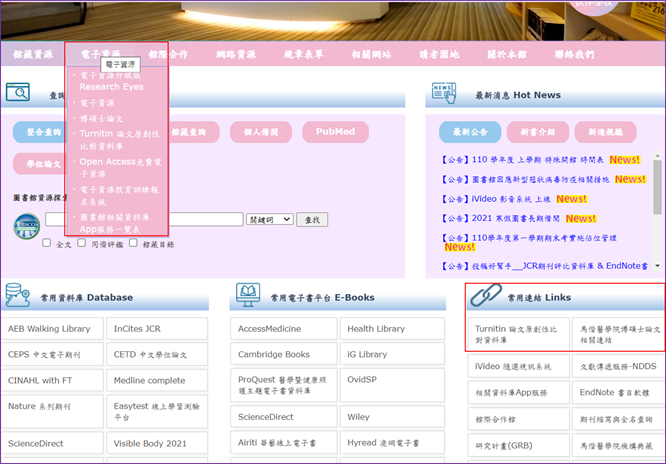Open the 電子資源 menu in the navigation bar
The image size is (666, 464).
pos(100,54)
